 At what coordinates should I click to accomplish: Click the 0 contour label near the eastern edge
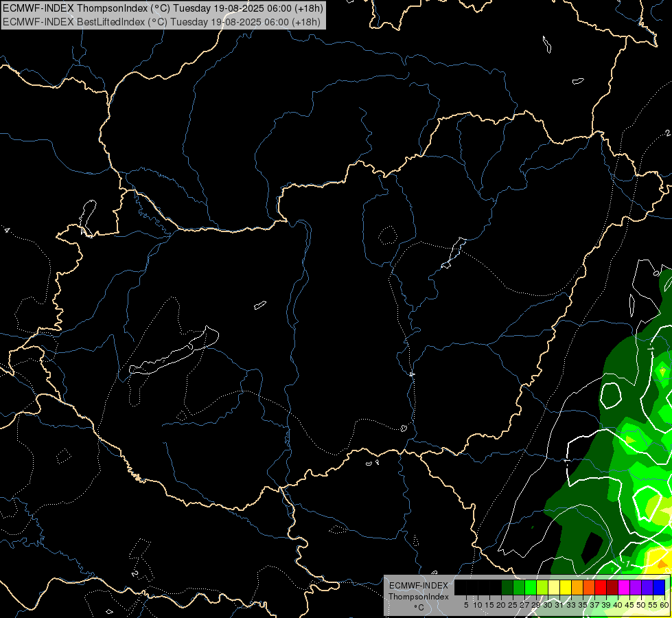pyautogui.click(x=656, y=273)
